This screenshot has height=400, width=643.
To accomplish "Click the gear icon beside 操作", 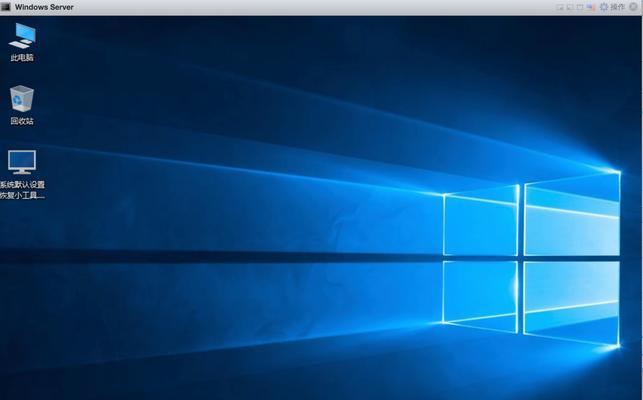I will tap(604, 7).
